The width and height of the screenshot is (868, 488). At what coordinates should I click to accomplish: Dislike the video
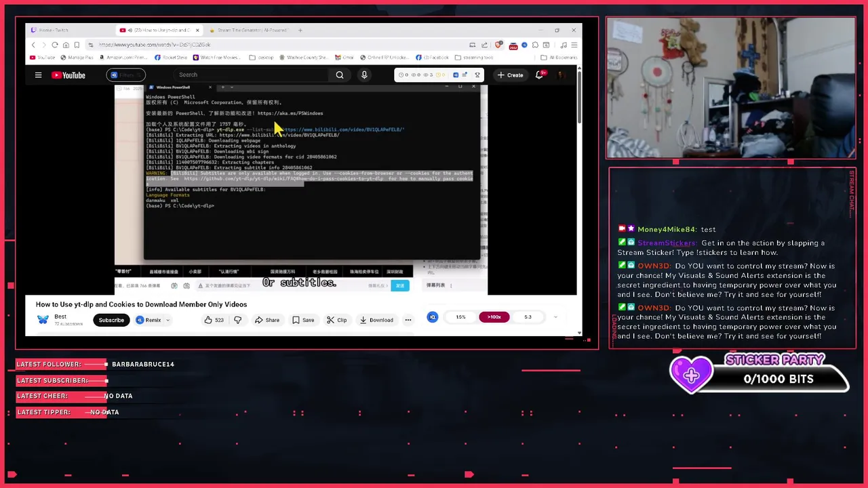tap(238, 320)
